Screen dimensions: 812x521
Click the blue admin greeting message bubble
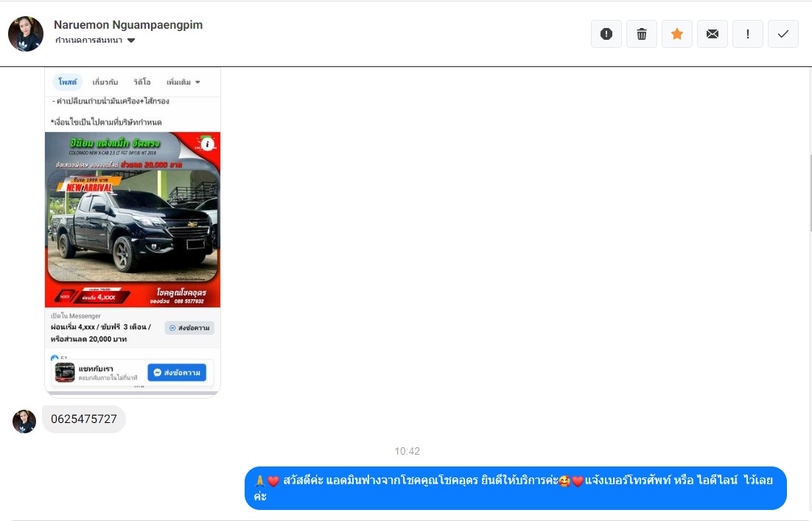(x=515, y=488)
